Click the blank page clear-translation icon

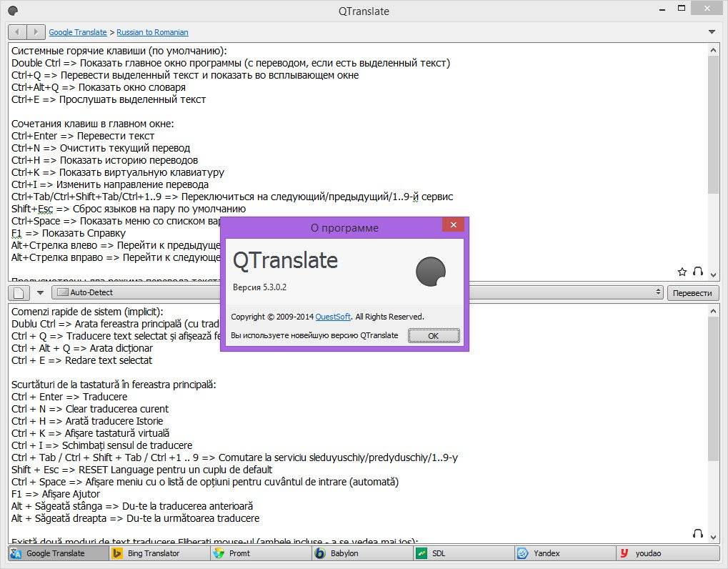coord(19,292)
